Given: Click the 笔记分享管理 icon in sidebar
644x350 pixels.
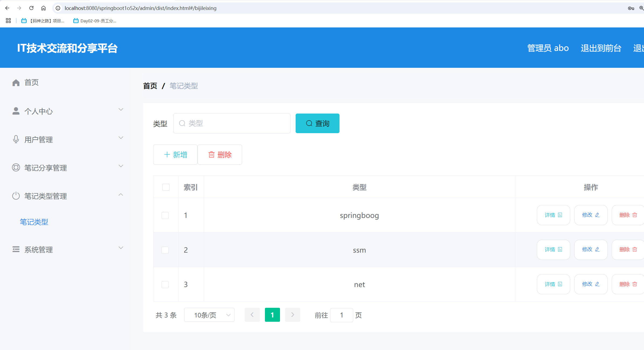Looking at the screenshot, I should [x=16, y=167].
